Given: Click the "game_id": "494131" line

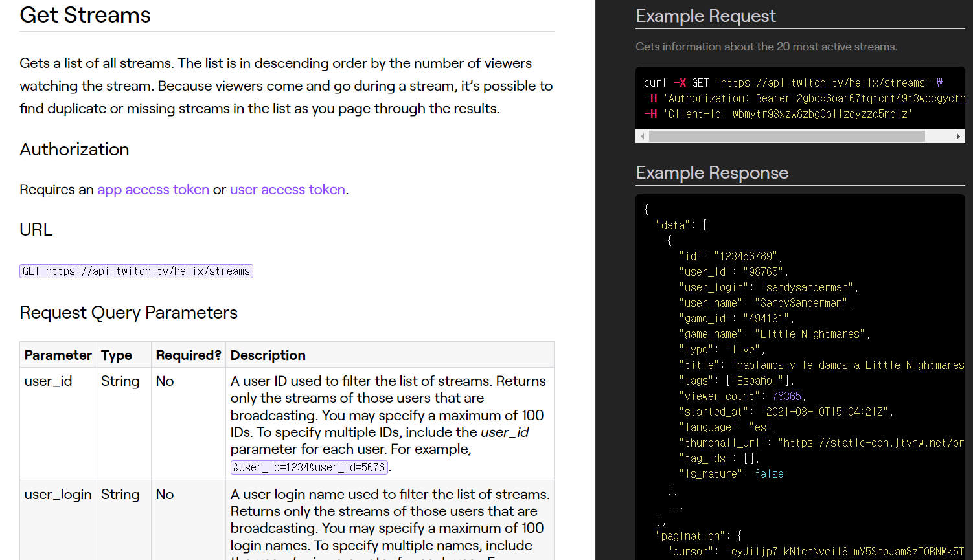Looking at the screenshot, I should click(737, 319).
